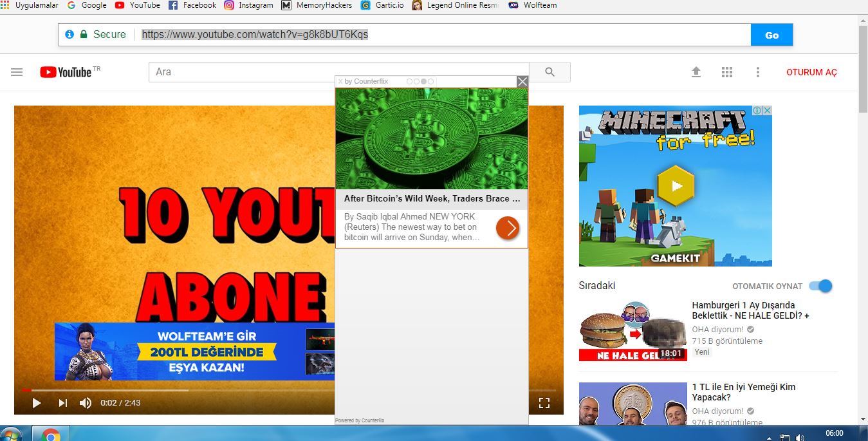Open 'After Bitcoin's Wild Week' headline
The width and height of the screenshot is (868, 441).
point(431,199)
